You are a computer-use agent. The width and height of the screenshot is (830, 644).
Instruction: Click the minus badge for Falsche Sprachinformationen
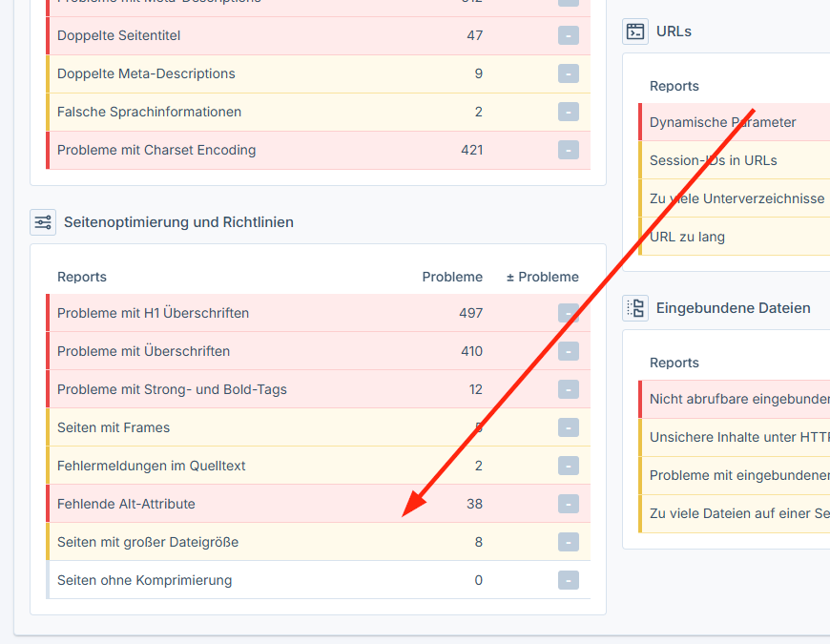569,113
